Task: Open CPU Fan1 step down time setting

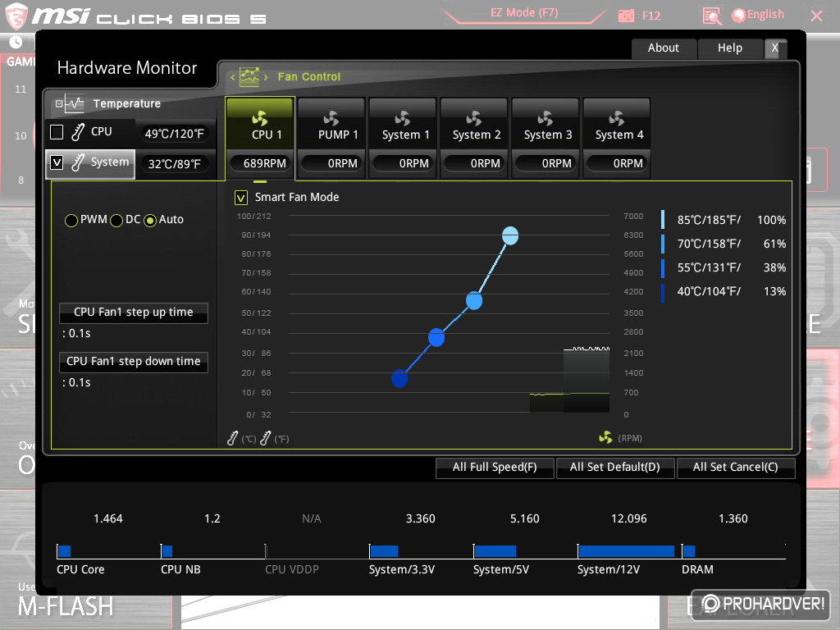Action: 134,362
